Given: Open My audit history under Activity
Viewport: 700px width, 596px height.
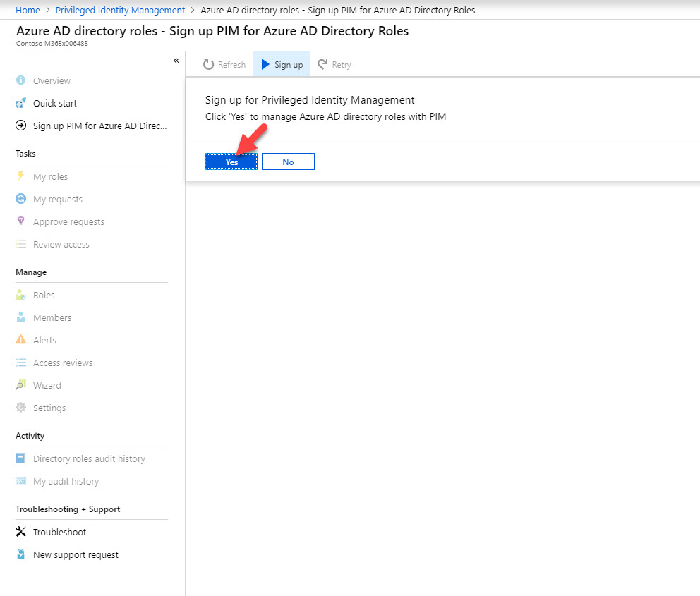Looking at the screenshot, I should point(66,481).
